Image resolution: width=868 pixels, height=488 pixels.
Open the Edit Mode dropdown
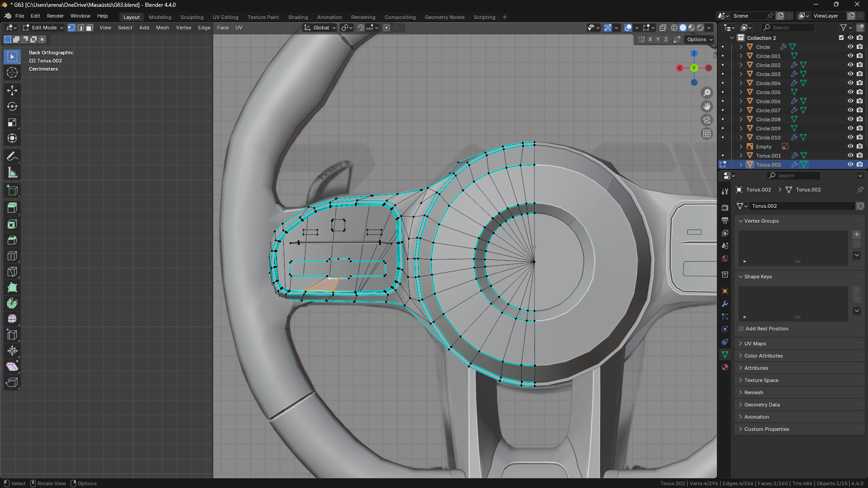43,28
